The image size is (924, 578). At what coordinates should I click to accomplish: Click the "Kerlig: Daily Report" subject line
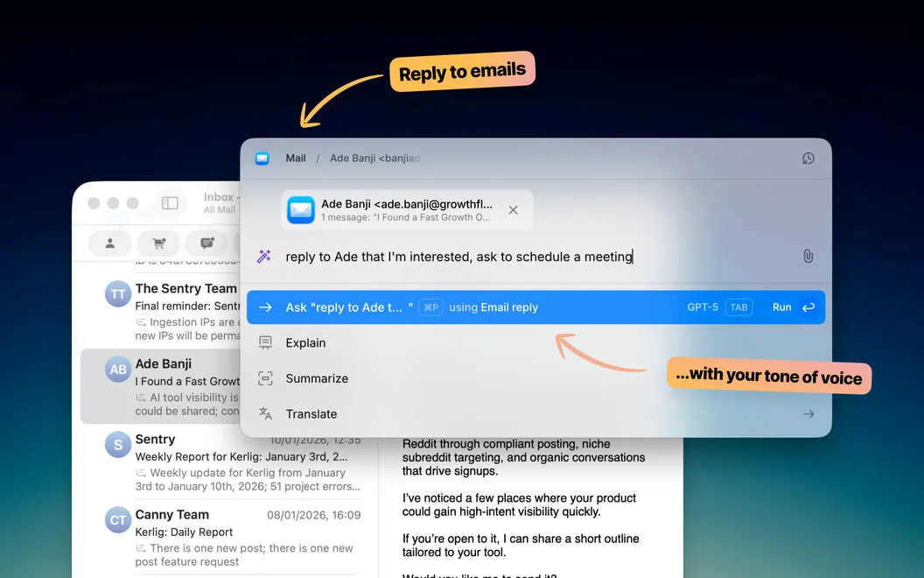(x=184, y=532)
